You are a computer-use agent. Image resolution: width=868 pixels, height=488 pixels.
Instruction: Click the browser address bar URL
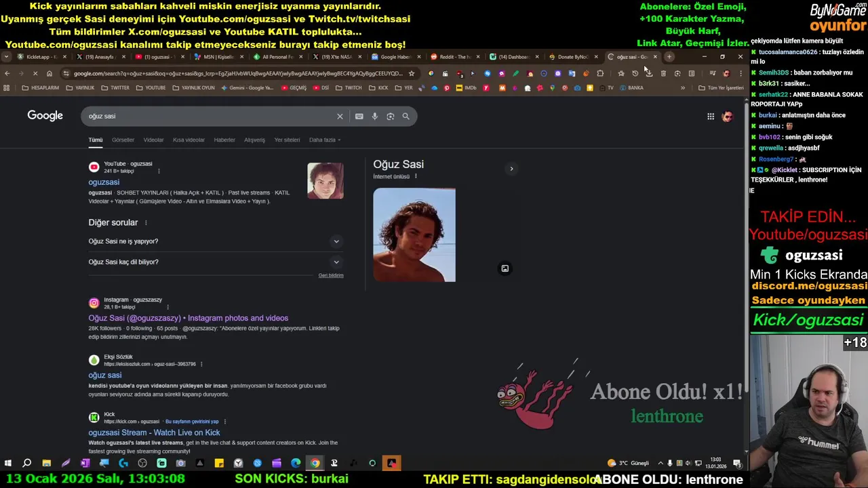[x=237, y=73]
